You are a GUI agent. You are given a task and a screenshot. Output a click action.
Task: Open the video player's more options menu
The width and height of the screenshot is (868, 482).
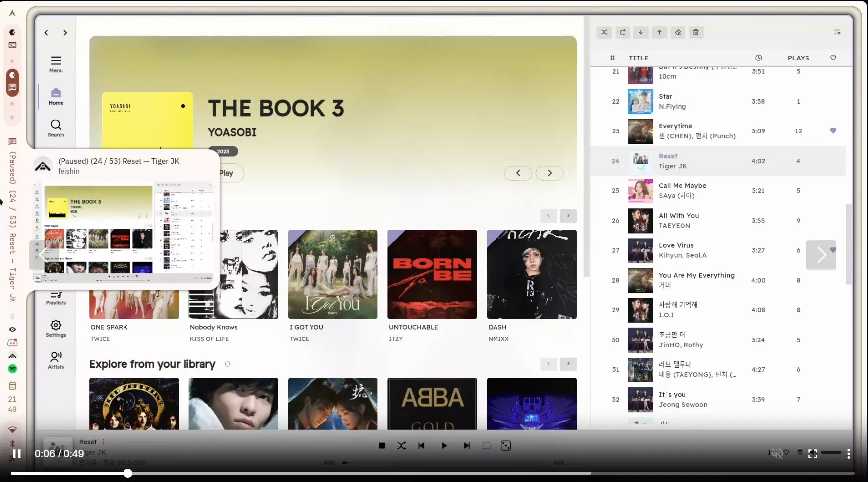[x=849, y=454]
